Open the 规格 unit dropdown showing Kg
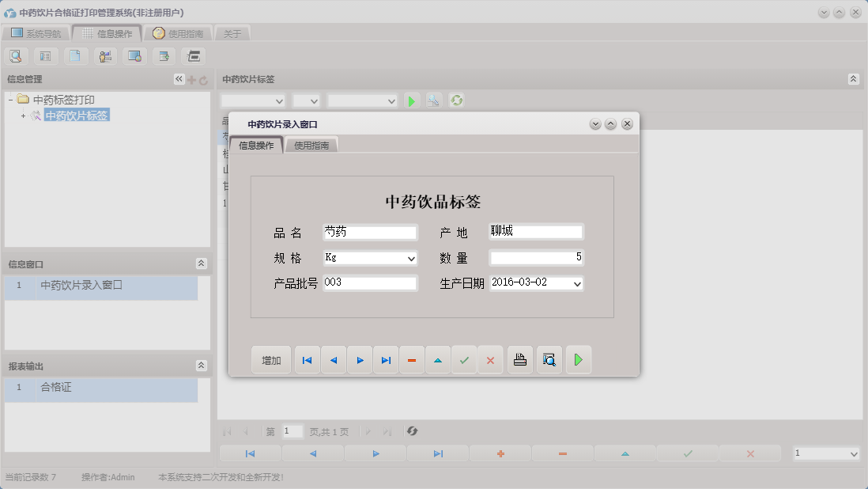Screen dimensions: 868x489 pyautogui.click(x=412, y=258)
